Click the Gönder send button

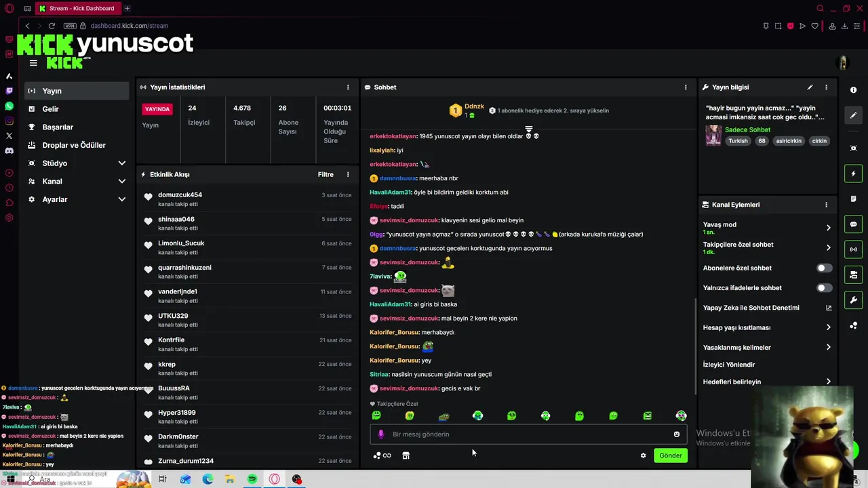click(x=671, y=455)
